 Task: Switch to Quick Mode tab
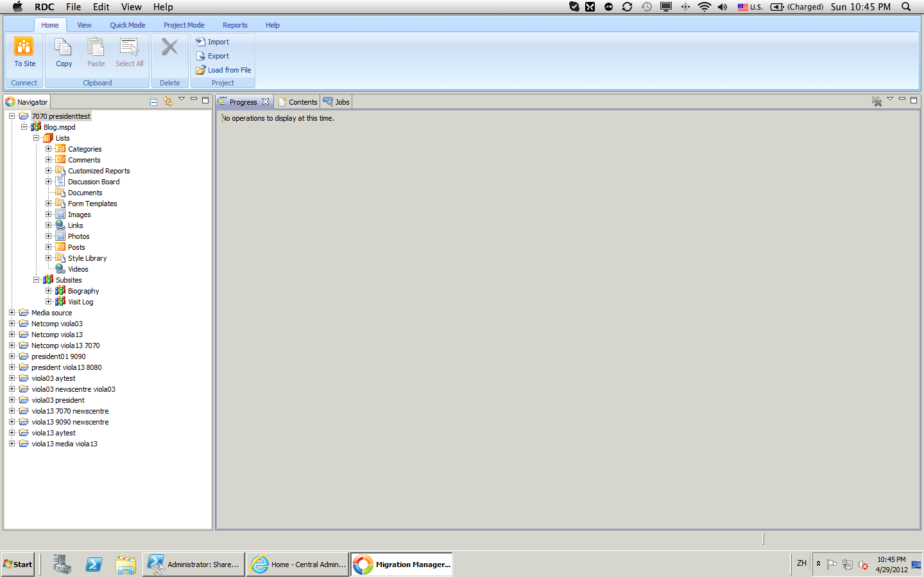click(128, 25)
